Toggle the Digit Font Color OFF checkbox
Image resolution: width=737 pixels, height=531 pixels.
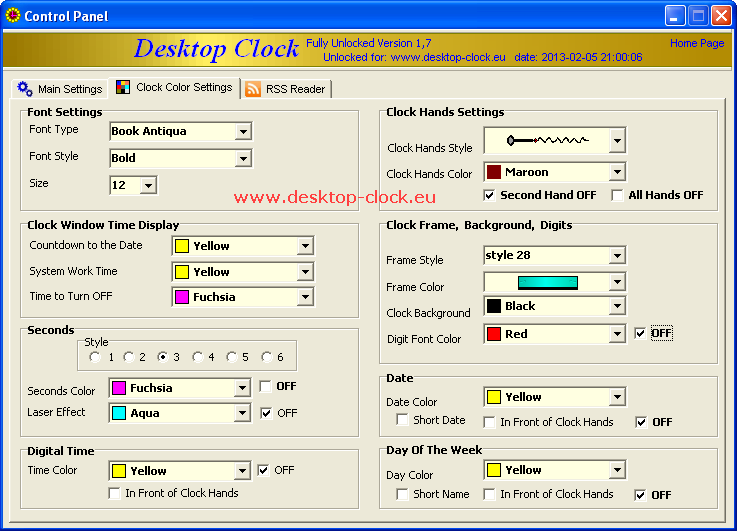(640, 334)
